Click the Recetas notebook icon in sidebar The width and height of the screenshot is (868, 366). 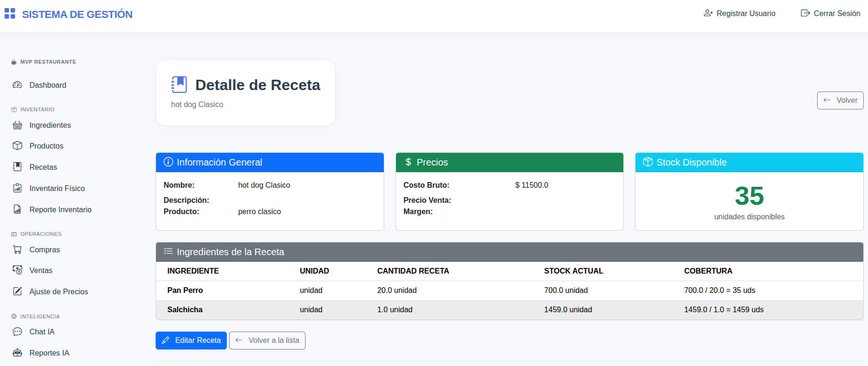17,167
